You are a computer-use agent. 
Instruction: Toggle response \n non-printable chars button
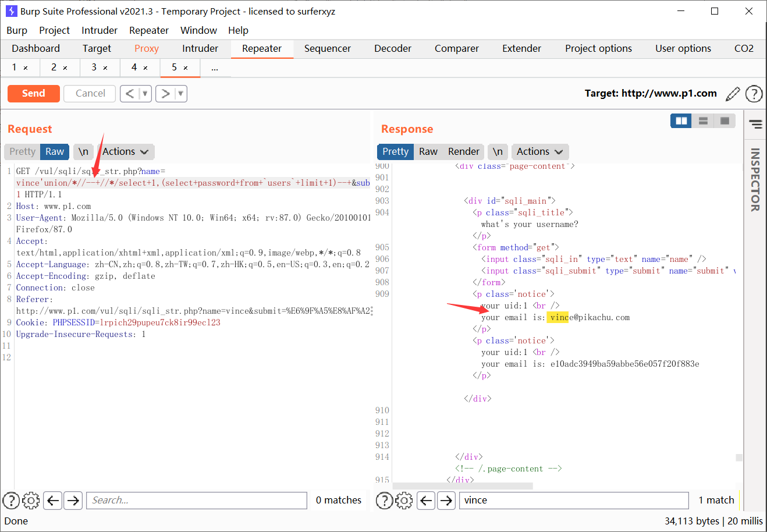pyautogui.click(x=498, y=151)
